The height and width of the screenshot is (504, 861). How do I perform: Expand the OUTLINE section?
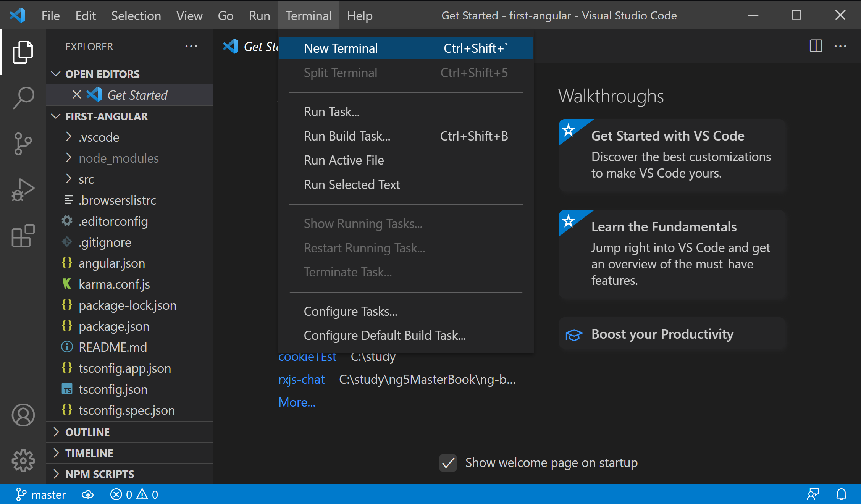click(x=87, y=432)
